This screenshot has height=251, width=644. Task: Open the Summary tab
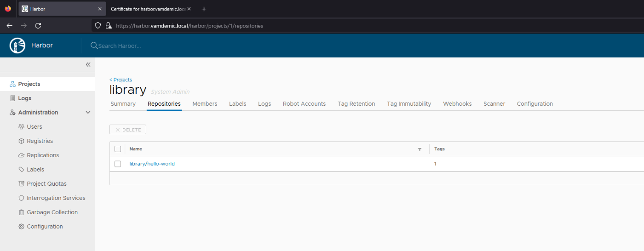123,104
